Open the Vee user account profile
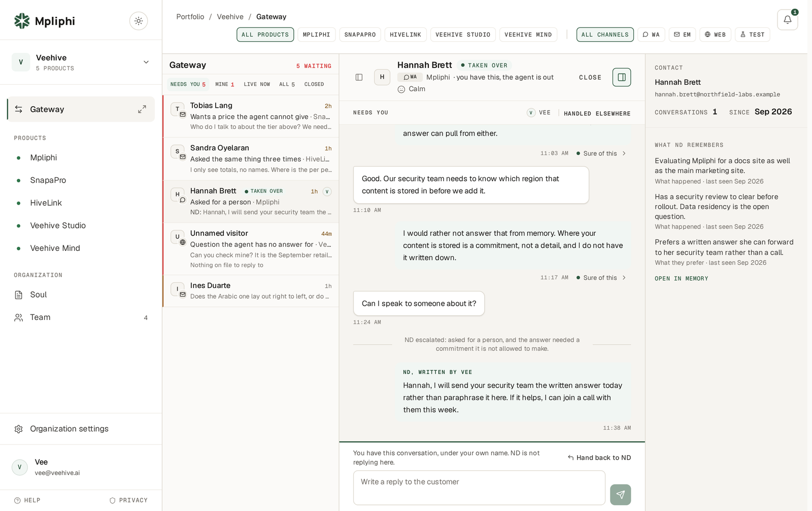Viewport: 812px width, 511px height. pos(81,467)
